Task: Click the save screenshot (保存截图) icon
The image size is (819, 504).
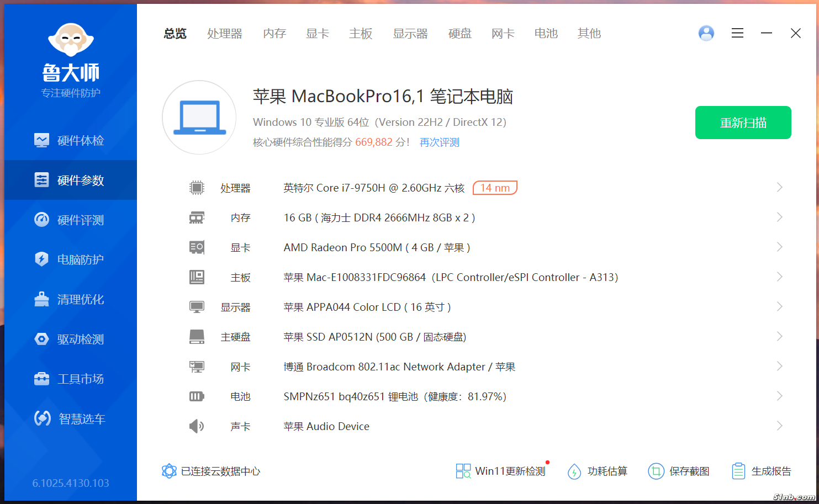Action: [x=656, y=471]
